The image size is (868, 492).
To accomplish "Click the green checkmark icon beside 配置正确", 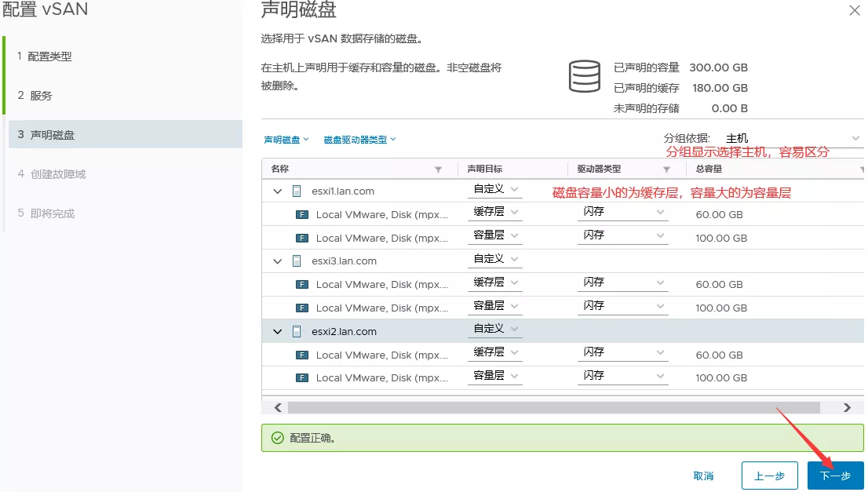I will click(276, 438).
